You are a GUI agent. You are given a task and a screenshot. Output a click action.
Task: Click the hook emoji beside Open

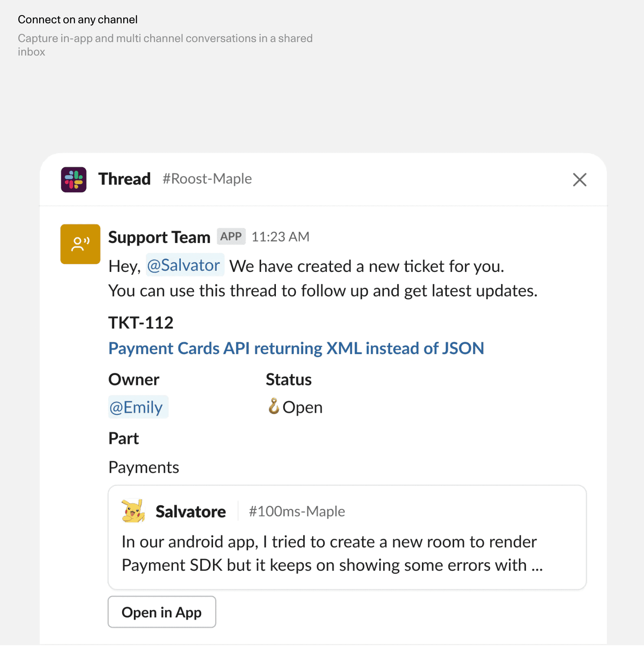[x=273, y=406]
